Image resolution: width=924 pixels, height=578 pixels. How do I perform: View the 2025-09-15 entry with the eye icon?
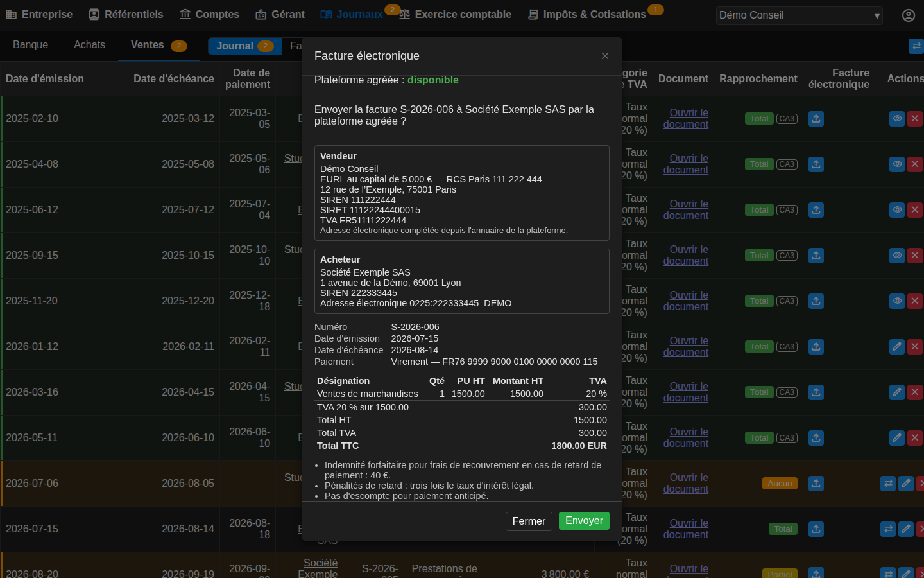[x=897, y=256]
